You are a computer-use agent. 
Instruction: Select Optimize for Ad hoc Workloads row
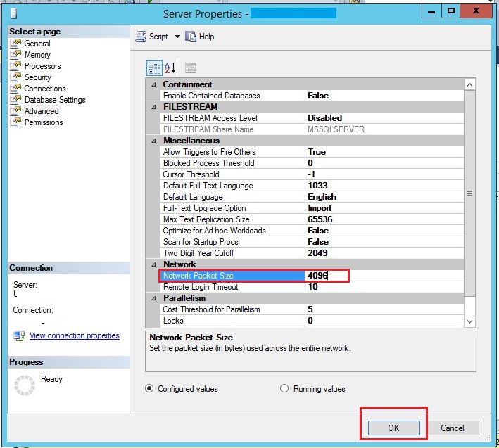[312, 231]
